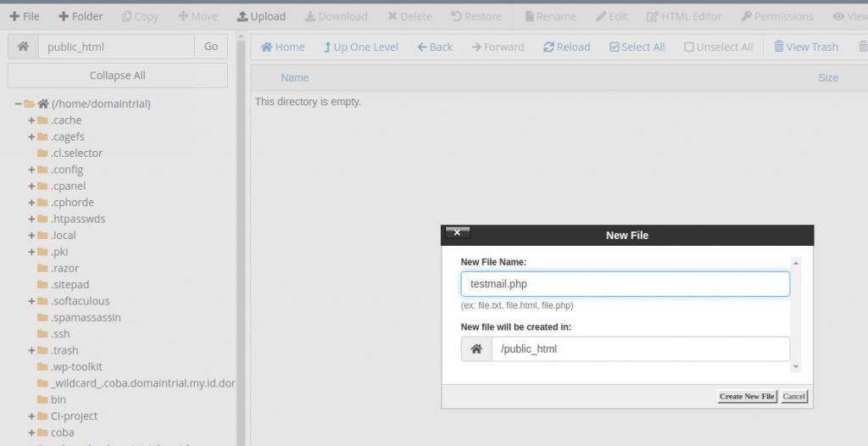This screenshot has height=446, width=868.
Task: Click the New File dialog scrollbar
Action: 795,314
